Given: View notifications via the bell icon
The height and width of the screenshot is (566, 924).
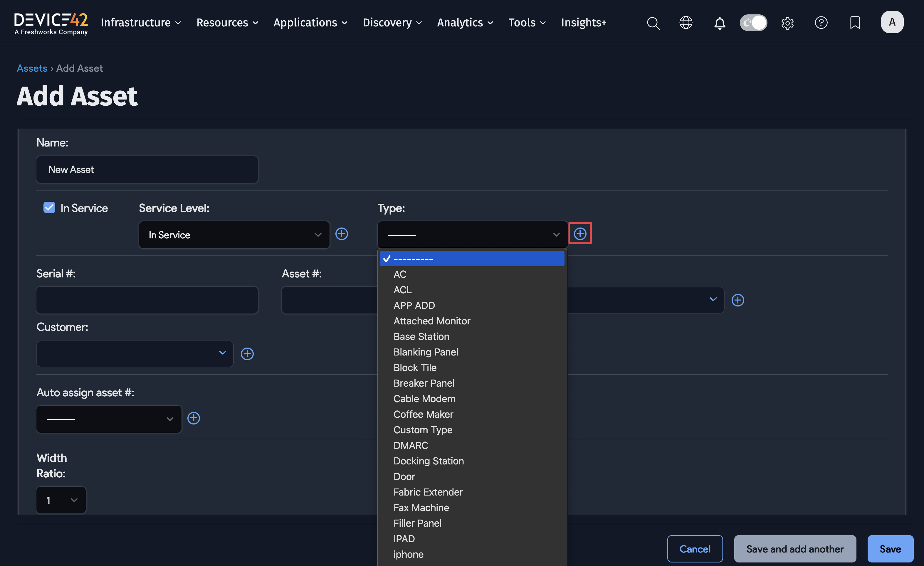Looking at the screenshot, I should pyautogui.click(x=720, y=23).
